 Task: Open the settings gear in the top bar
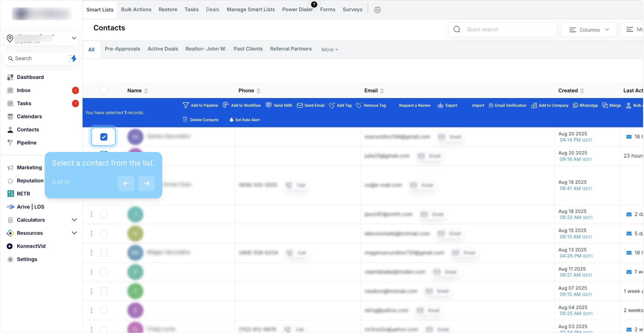pos(377,10)
